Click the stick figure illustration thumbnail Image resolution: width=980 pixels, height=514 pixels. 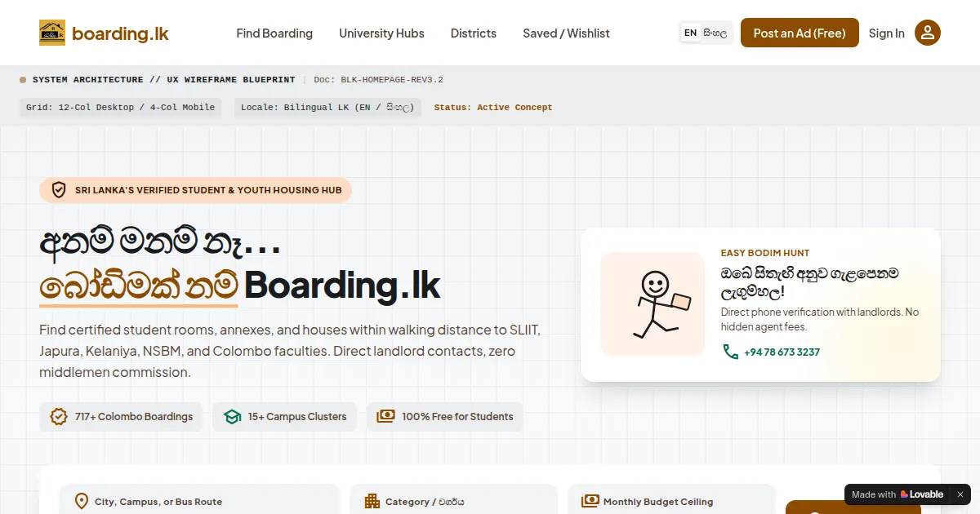tap(653, 304)
